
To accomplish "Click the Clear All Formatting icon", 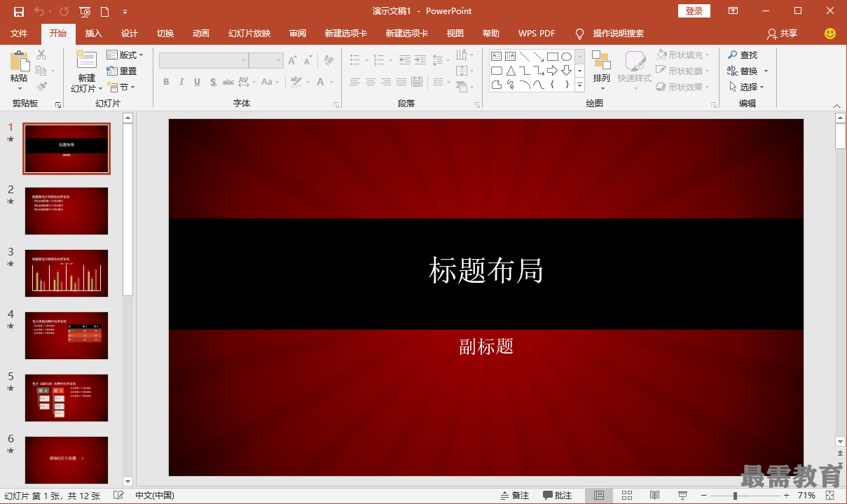I will point(329,61).
